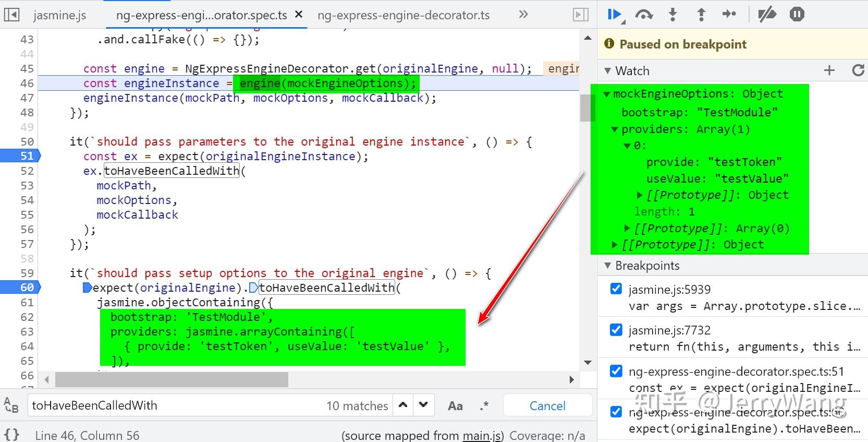Click the length: 1 watch property
This screenshot has width=868, height=442.
(x=664, y=212)
